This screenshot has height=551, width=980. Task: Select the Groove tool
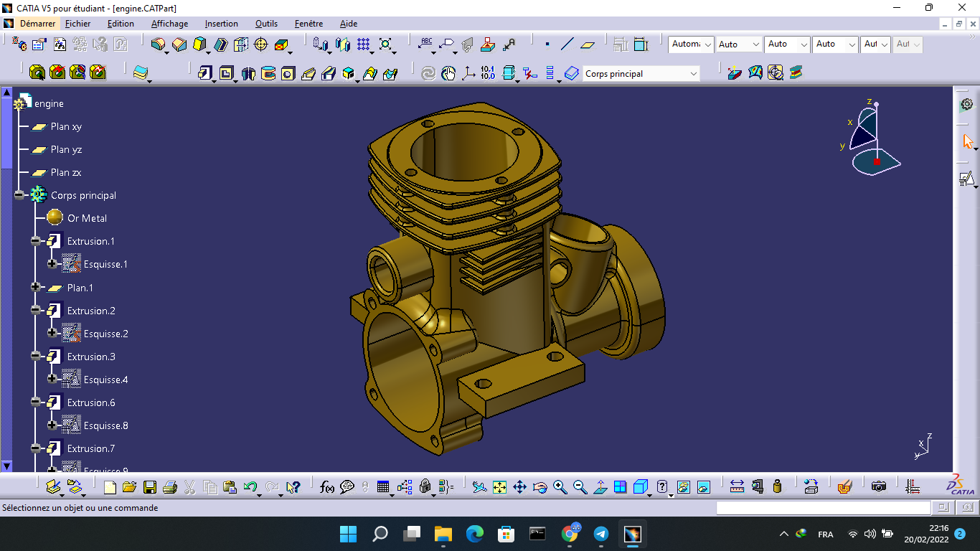[x=268, y=73]
